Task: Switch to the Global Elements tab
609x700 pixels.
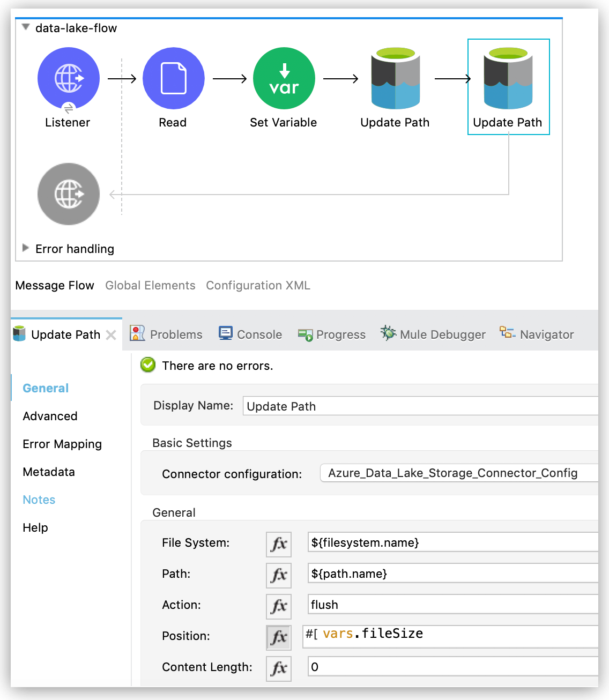Action: click(150, 285)
